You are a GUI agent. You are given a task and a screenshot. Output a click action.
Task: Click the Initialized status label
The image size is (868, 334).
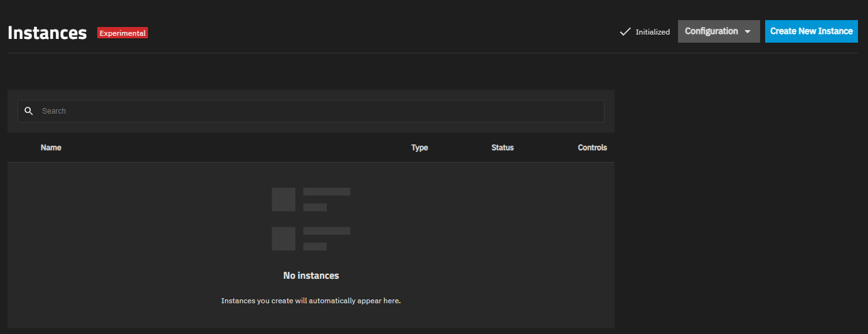(x=652, y=32)
